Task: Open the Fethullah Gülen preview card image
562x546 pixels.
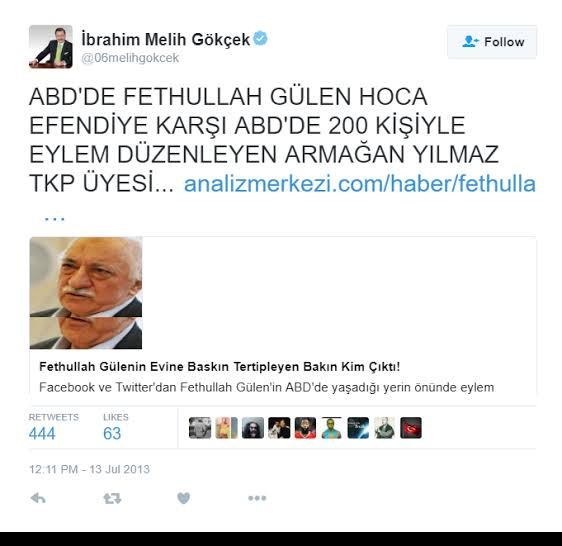Action: (86, 293)
